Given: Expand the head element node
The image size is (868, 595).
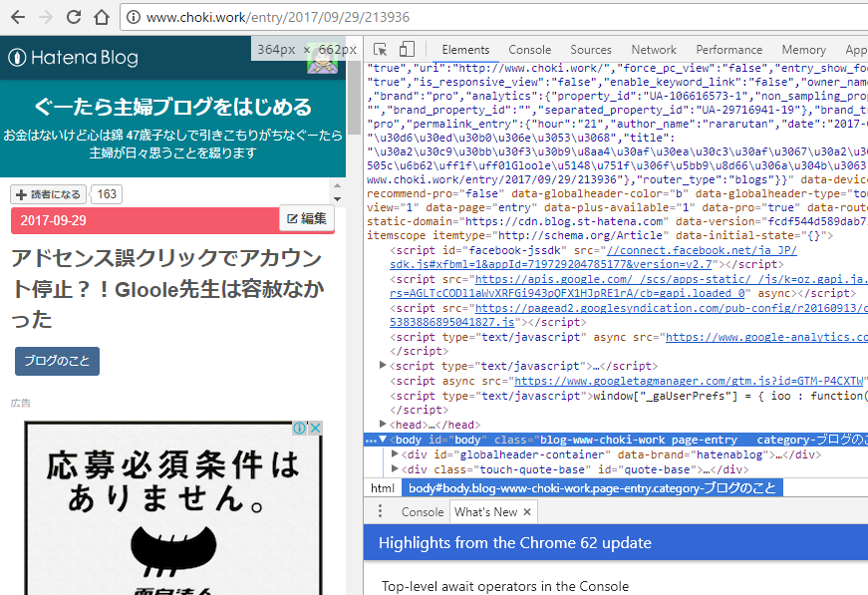Looking at the screenshot, I should click(383, 424).
